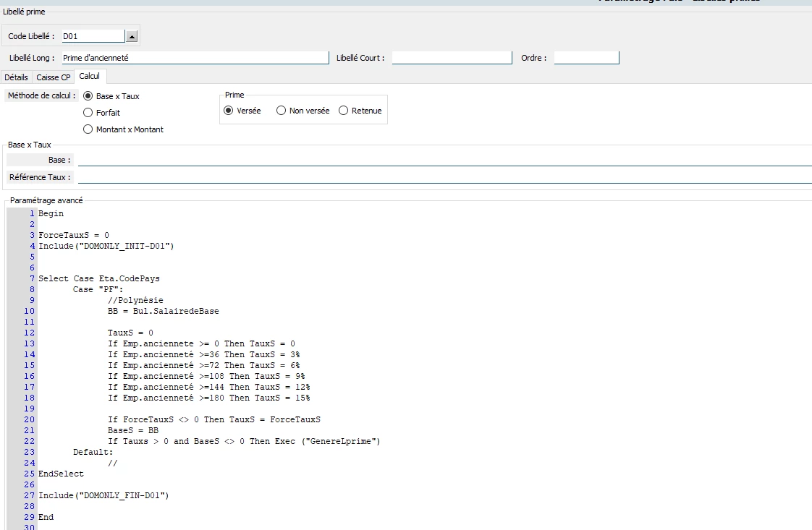
Task: Click the line with >=72 Then TauxS = 6%
Action: pos(204,366)
